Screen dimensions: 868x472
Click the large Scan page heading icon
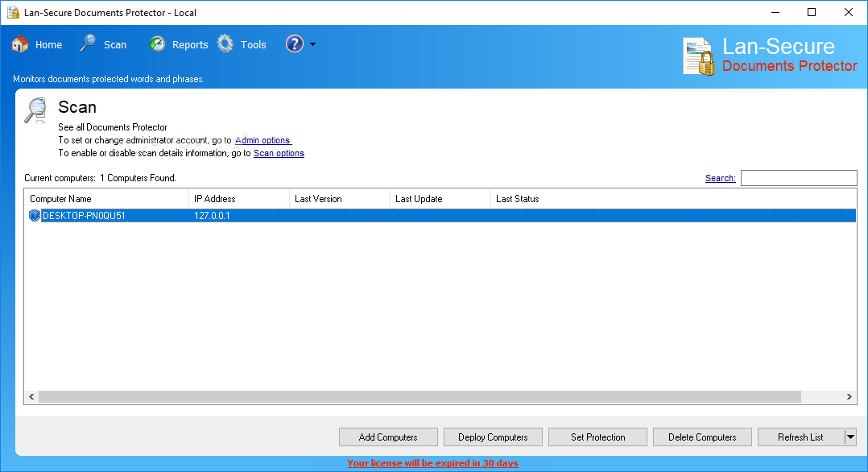(36, 110)
